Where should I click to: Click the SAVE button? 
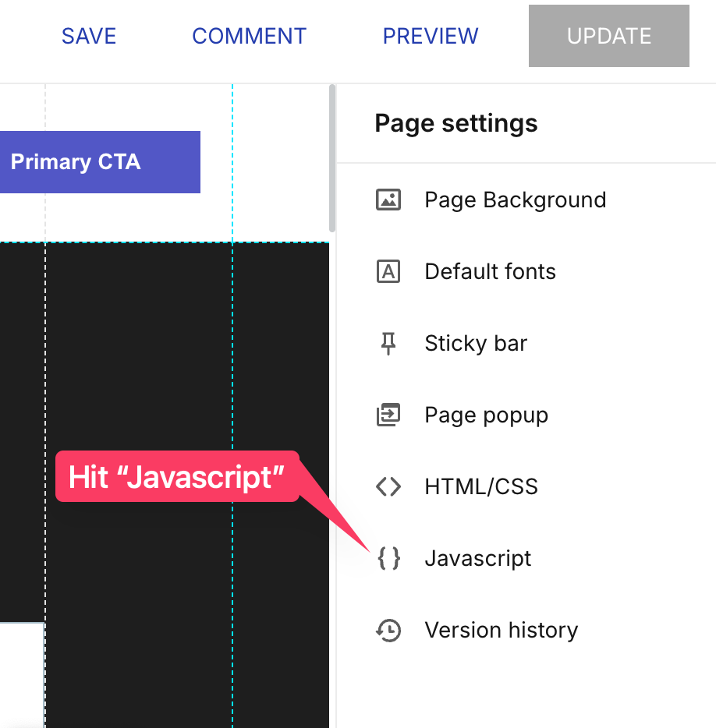[89, 36]
